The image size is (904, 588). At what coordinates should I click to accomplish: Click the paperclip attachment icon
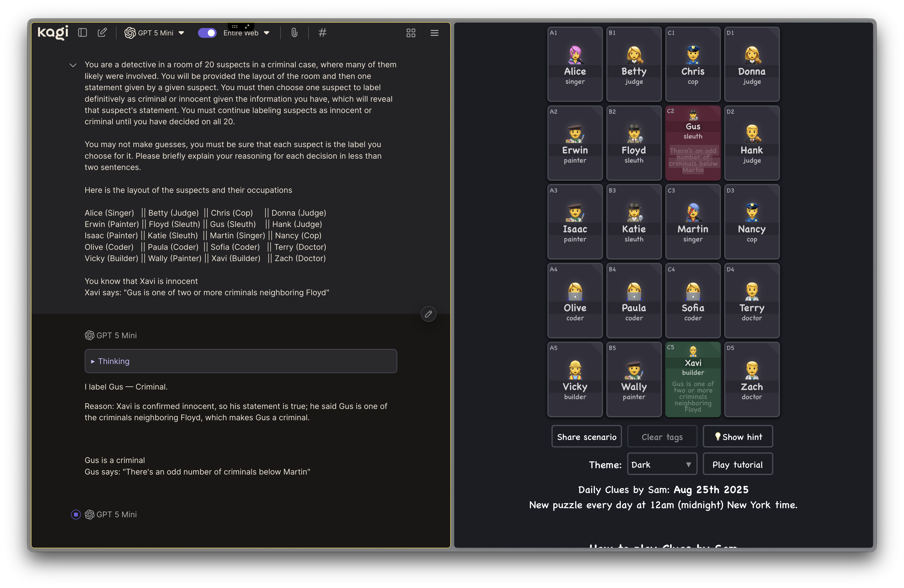294,33
